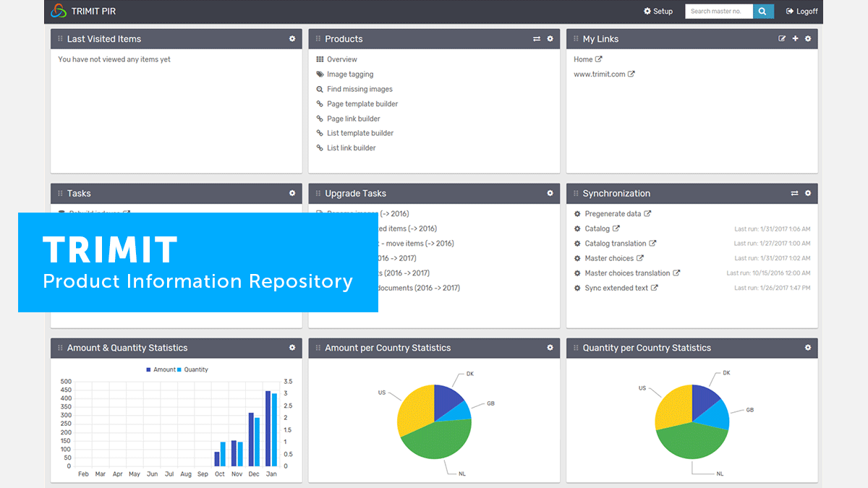Open the Products panel gear settings
The width and height of the screenshot is (868, 488).
pos(550,39)
